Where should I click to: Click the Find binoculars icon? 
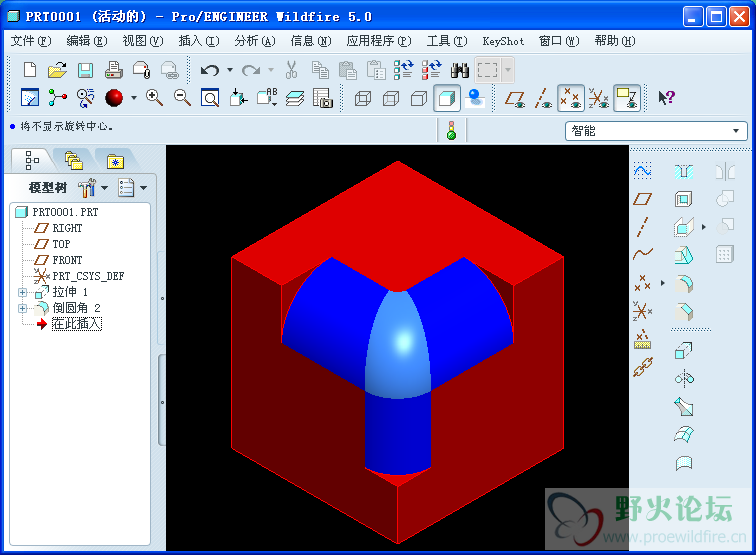[x=460, y=70]
